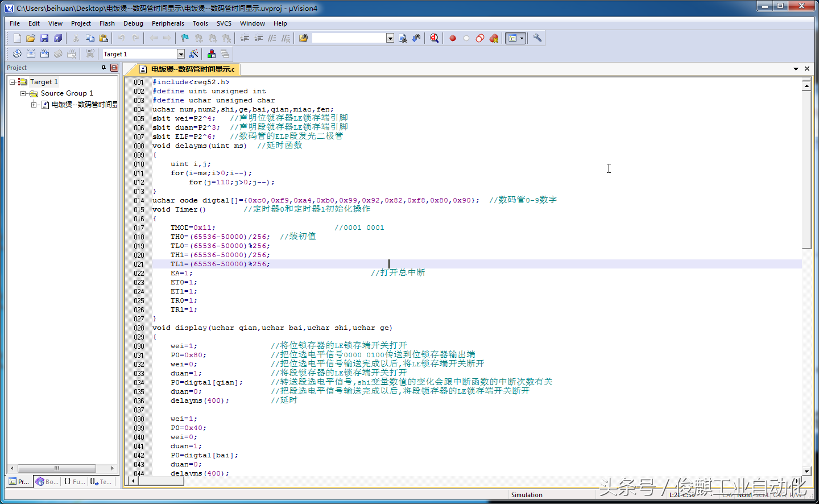The height and width of the screenshot is (504, 819).
Task: Expand the source file node under Source Group 1
Action: [34, 105]
